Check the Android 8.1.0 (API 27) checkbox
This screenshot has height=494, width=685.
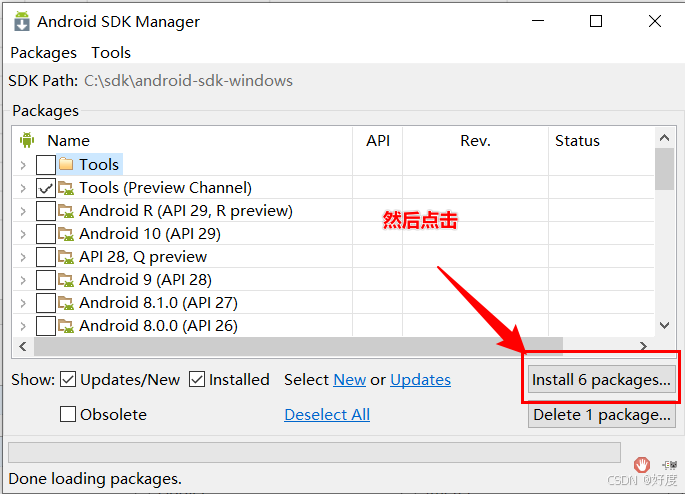(x=46, y=303)
